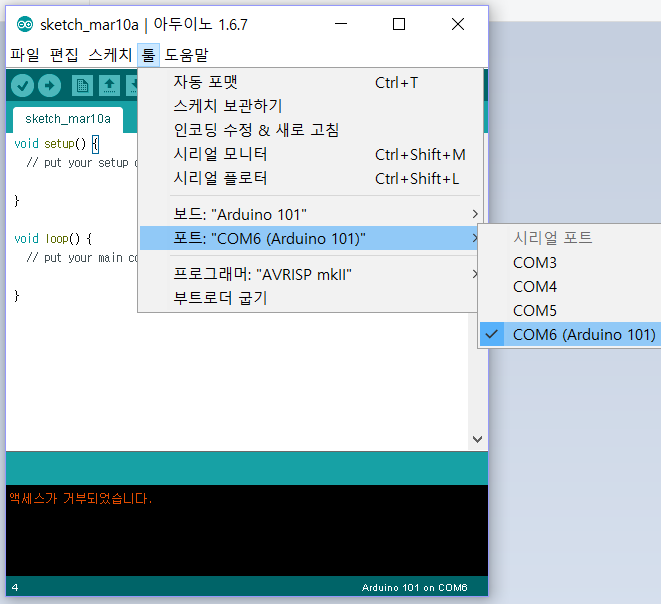Image resolution: width=661 pixels, height=604 pixels.
Task: Click line number 4 in status bar
Action: point(15,588)
